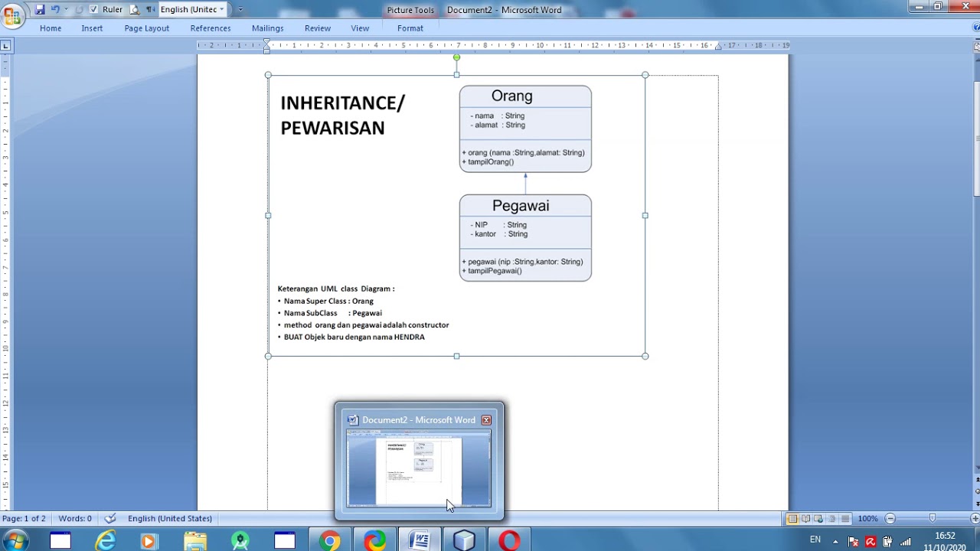Undo the last action
The height and width of the screenshot is (551, 980).
[x=55, y=9]
